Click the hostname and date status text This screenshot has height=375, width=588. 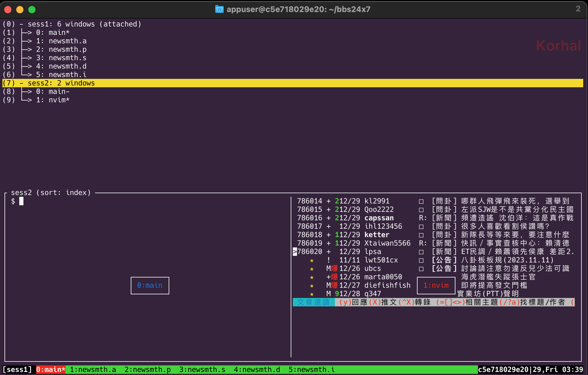pyautogui.click(x=531, y=370)
